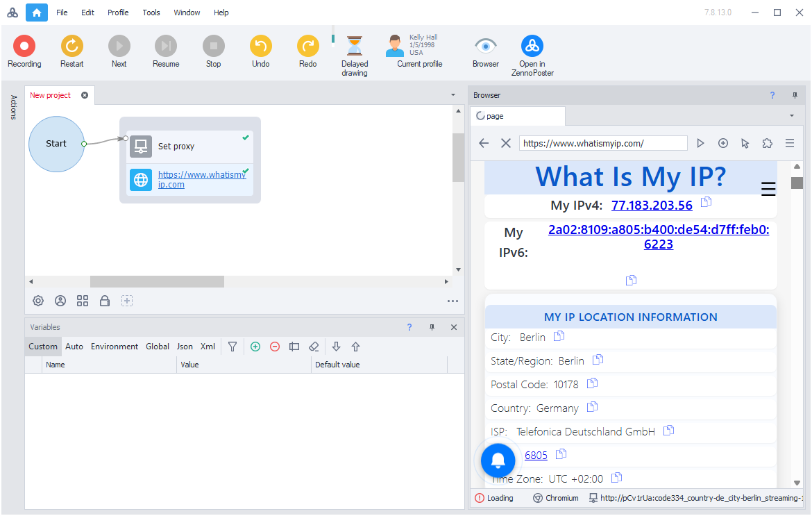Open the grid blocks icon
This screenshot has width=812, height=516.
(x=83, y=301)
